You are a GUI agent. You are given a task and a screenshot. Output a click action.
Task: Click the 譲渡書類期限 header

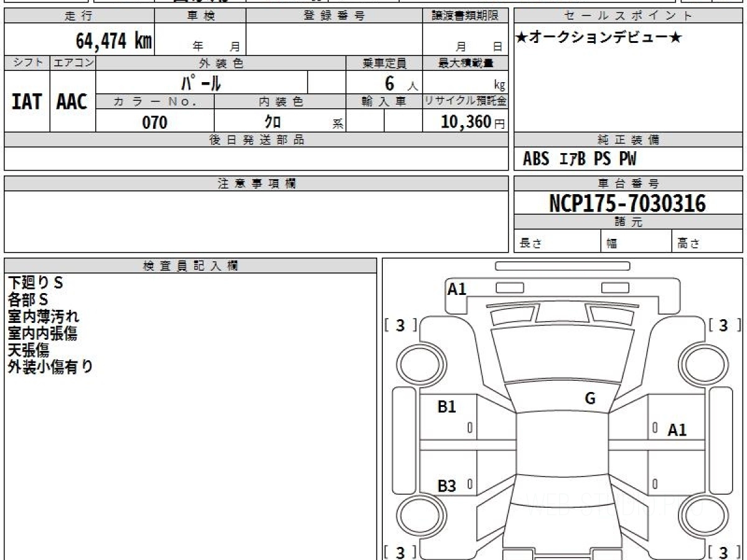465,16
